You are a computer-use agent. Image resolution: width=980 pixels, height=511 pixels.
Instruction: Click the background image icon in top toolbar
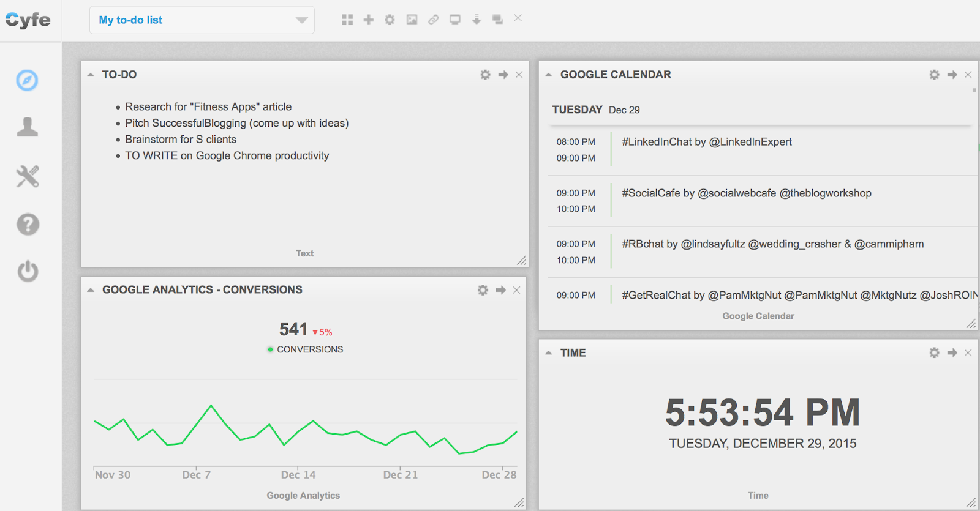(x=412, y=20)
